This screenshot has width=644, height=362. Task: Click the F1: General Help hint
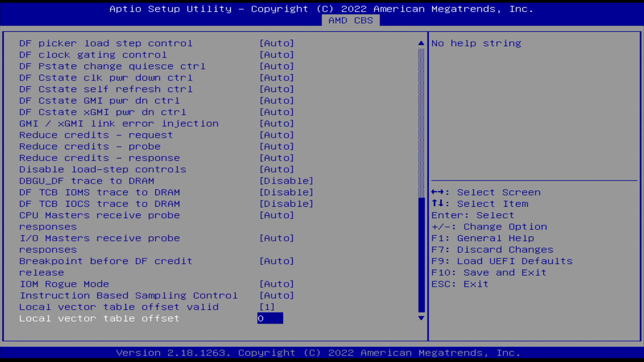[483, 238]
